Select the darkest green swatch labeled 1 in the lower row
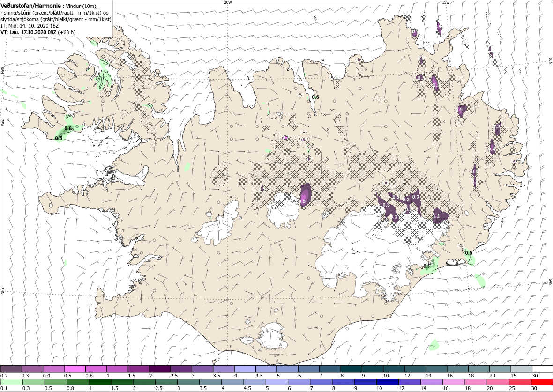Viewport: 553px width, 392px height. pos(99,382)
